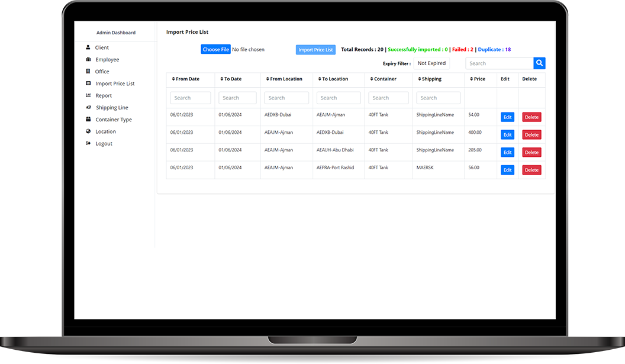The height and width of the screenshot is (364, 625).
Task: Delete the AEAUH-Abu Dhabi row
Action: [x=531, y=152]
